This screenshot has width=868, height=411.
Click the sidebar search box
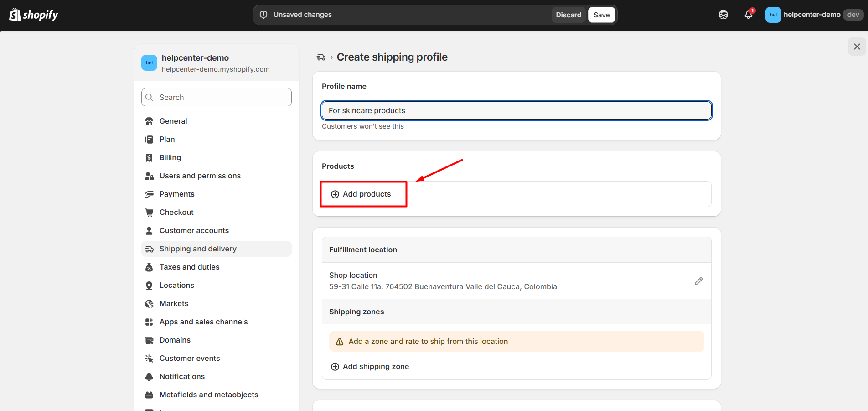216,97
